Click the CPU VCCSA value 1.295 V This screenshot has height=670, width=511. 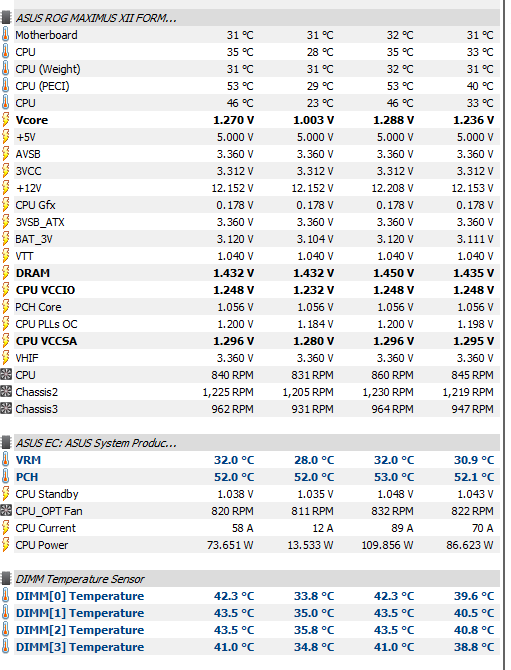(x=473, y=341)
